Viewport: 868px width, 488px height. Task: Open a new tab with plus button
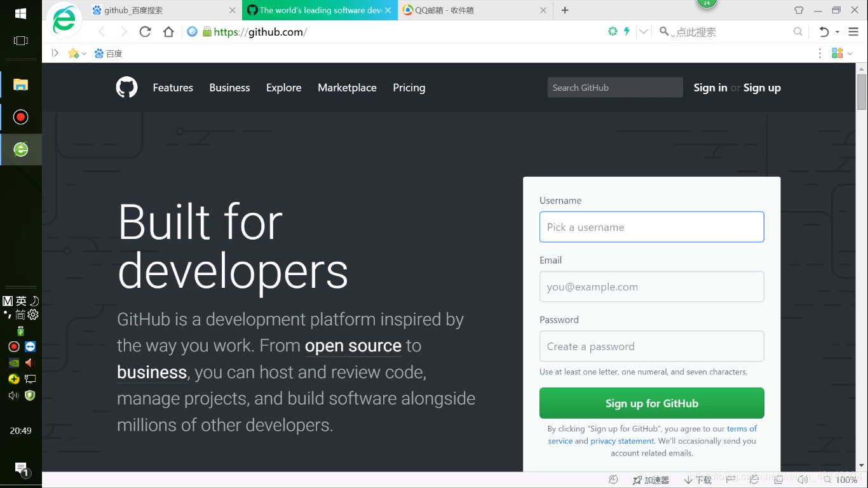565,10
